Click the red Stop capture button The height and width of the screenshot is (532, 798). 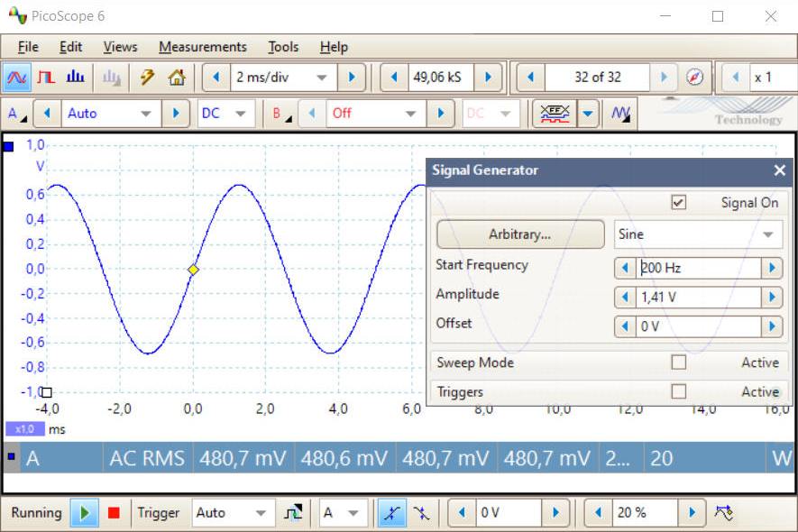114,513
